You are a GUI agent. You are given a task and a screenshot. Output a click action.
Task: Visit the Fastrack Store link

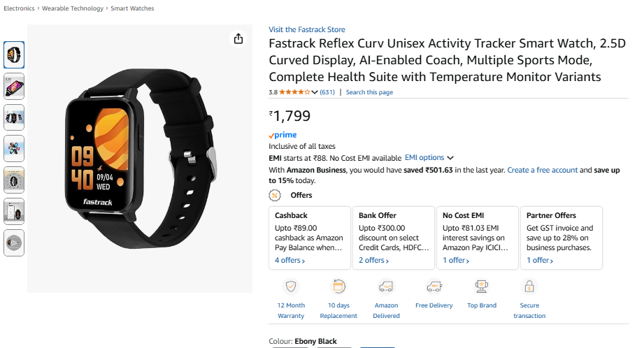tap(307, 29)
